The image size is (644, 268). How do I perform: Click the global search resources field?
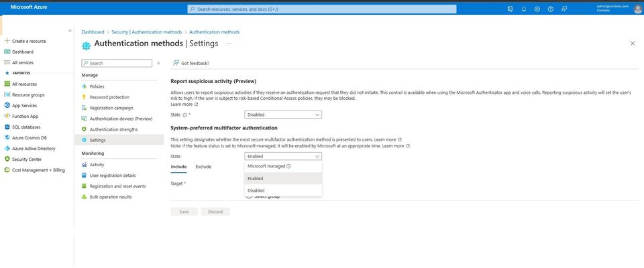pyautogui.click(x=322, y=9)
